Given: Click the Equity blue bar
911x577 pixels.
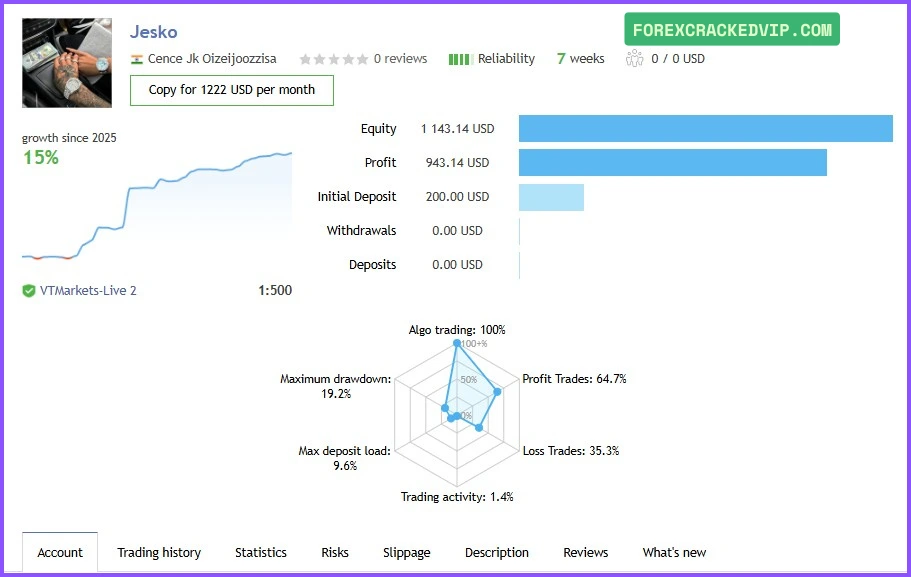Looking at the screenshot, I should (x=705, y=129).
